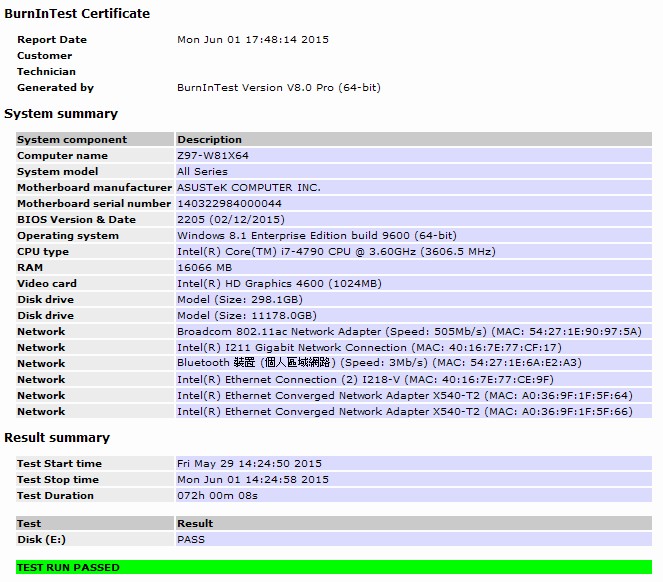Screen dimensions: 663x582
Task: Click the Motherboard manufacturer label
Action: 94,187
